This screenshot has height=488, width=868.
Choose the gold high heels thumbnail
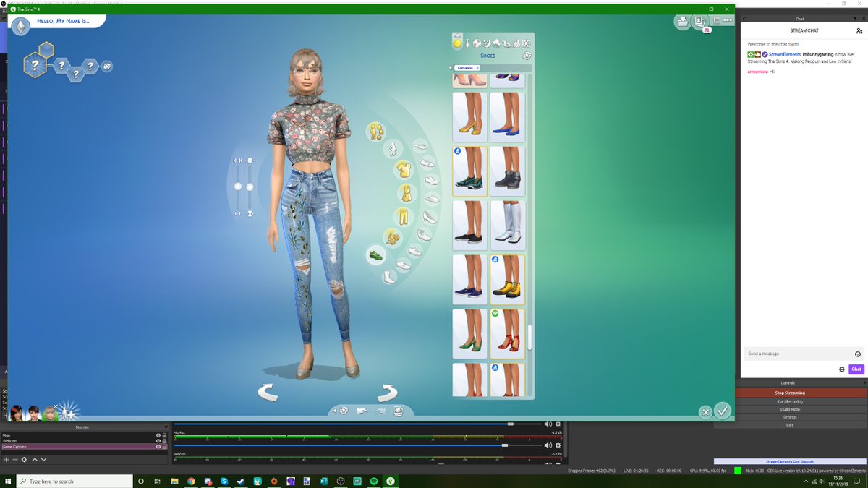(x=469, y=116)
